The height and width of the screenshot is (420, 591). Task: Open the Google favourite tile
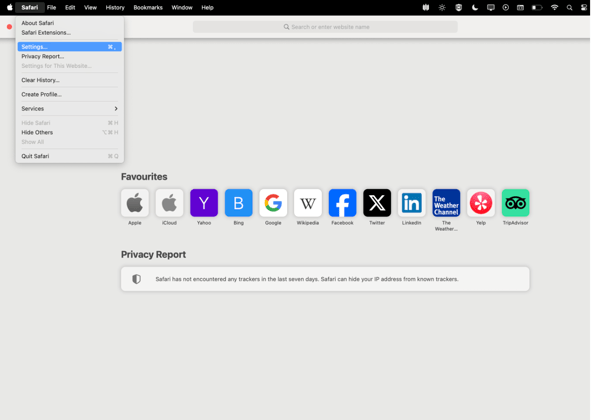(x=273, y=203)
